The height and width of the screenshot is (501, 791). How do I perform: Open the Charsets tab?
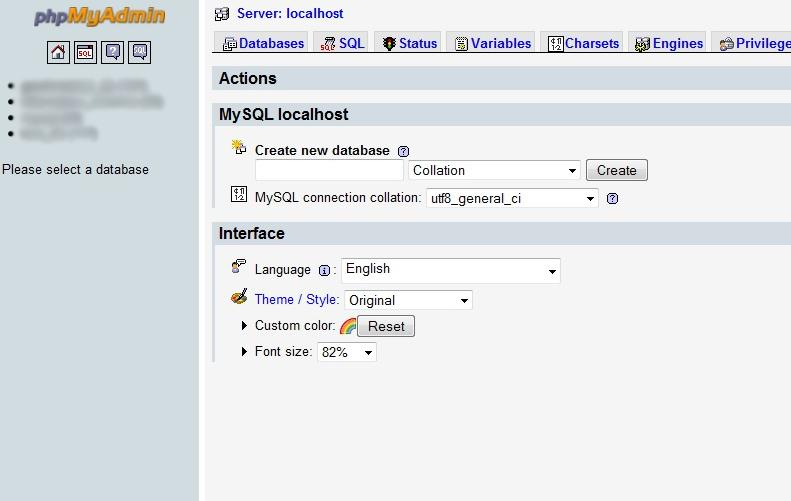(583, 43)
